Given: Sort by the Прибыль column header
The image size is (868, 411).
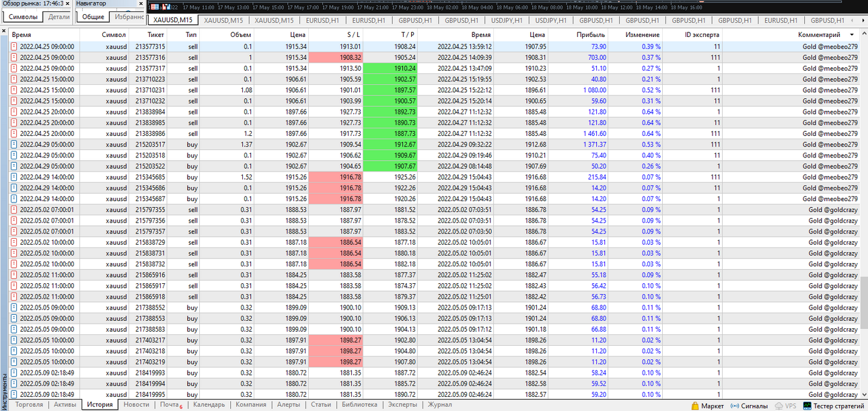Looking at the screenshot, I should [x=579, y=34].
